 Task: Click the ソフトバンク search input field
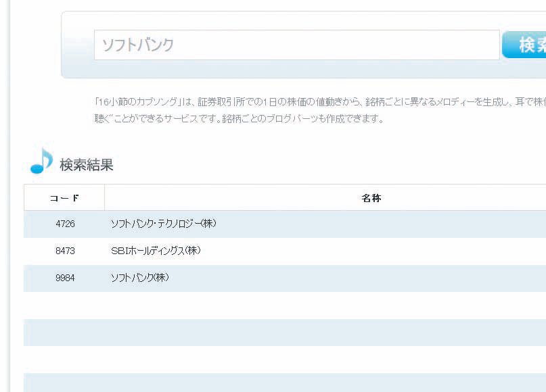[296, 45]
